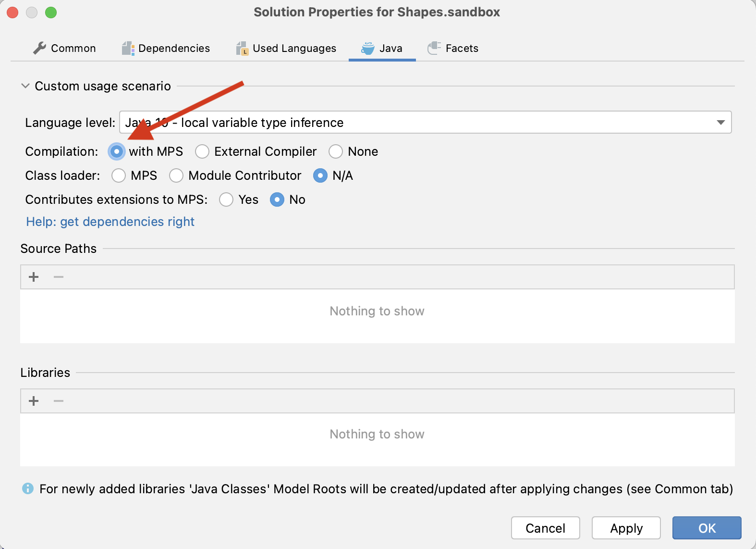Viewport: 756px width, 549px height.
Task: Click the wrench icon on the Common tab
Action: (39, 48)
